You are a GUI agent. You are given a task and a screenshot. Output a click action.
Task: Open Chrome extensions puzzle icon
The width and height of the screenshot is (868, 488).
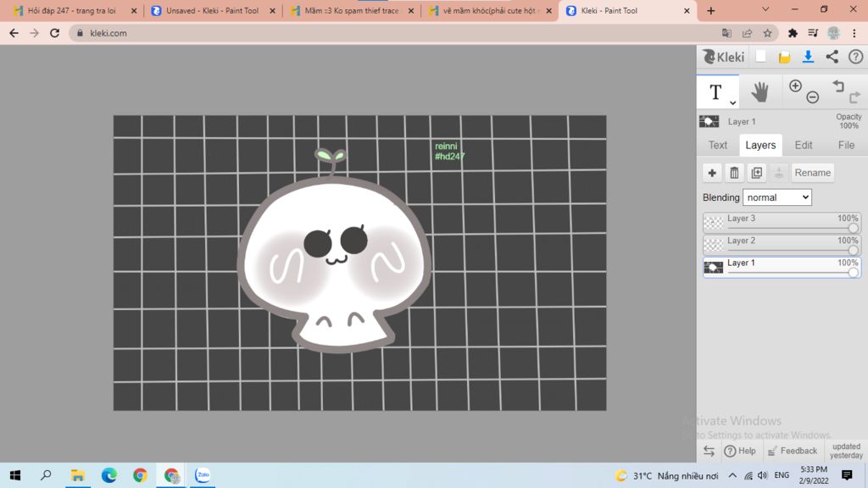click(x=793, y=33)
